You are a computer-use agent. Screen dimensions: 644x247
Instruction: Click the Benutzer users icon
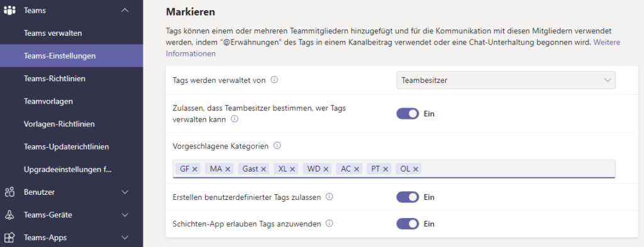[9, 192]
